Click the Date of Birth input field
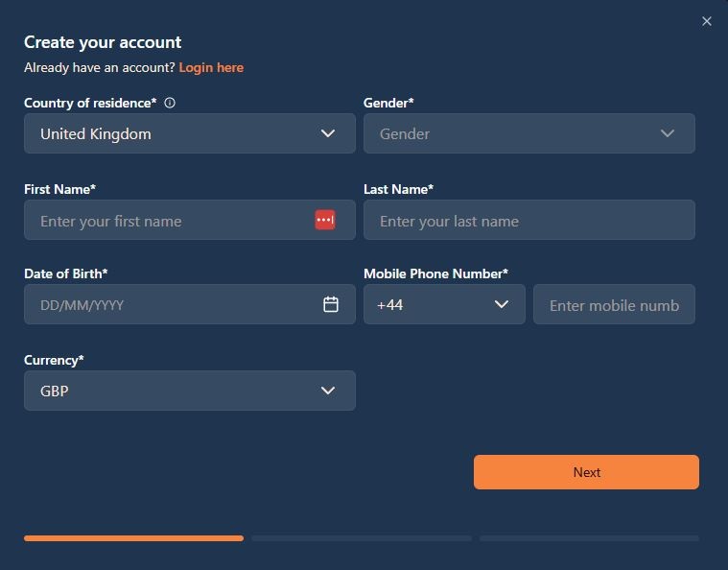The height and width of the screenshot is (570, 728). coord(190,304)
